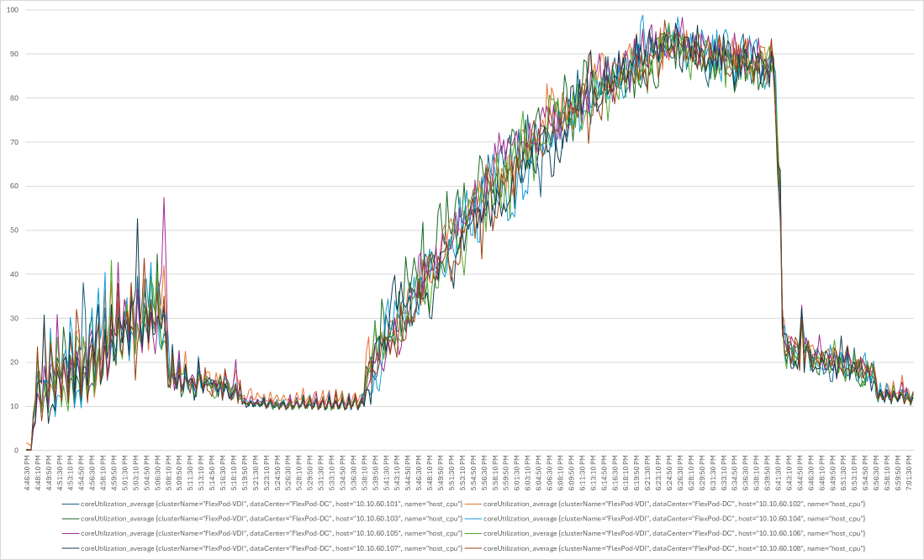The width and height of the screenshot is (924, 560).
Task: Select the legend entry for host 10.10.60.102
Action: (665, 504)
